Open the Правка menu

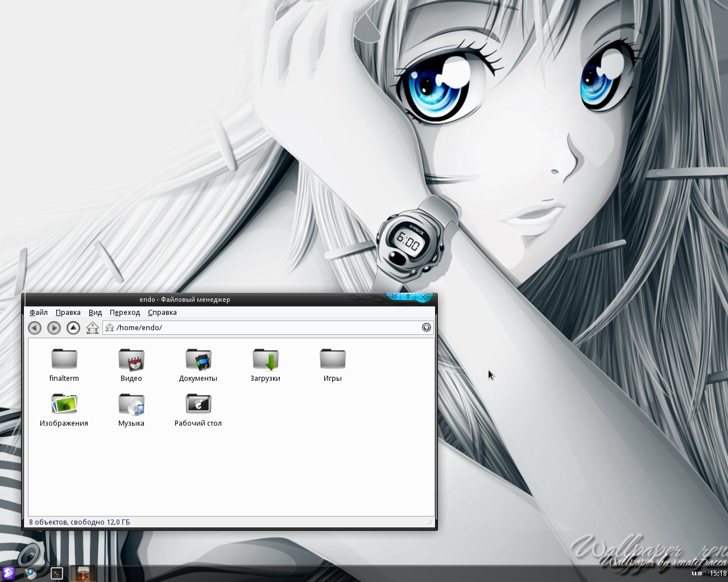(x=68, y=313)
